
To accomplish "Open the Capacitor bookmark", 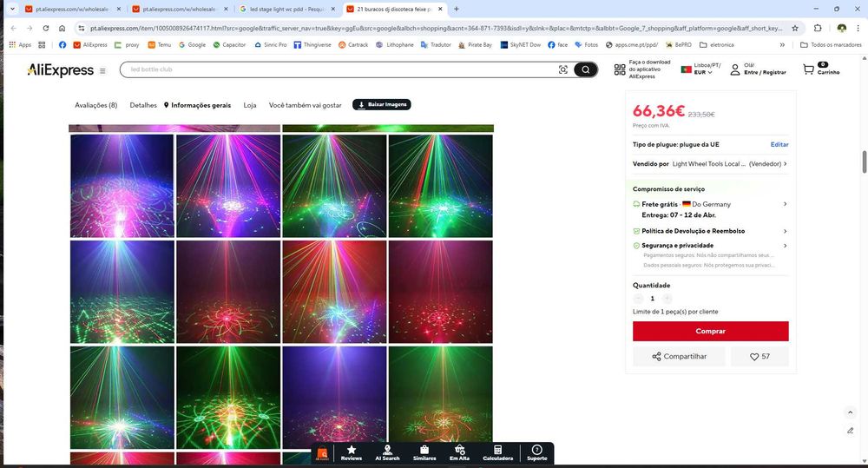I will (229, 45).
